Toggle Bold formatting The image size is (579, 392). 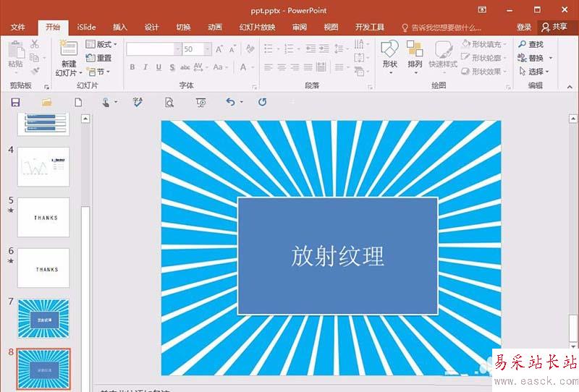(x=132, y=67)
